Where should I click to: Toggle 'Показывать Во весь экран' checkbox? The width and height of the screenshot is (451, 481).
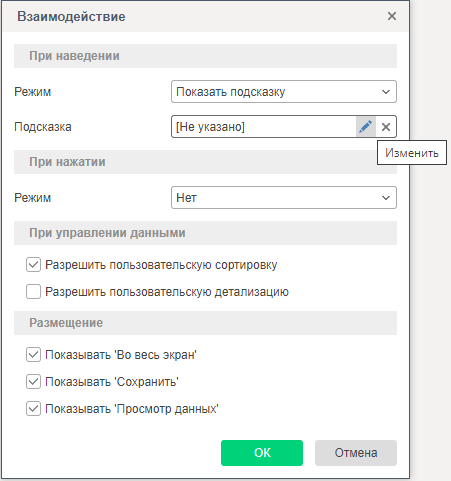33,355
